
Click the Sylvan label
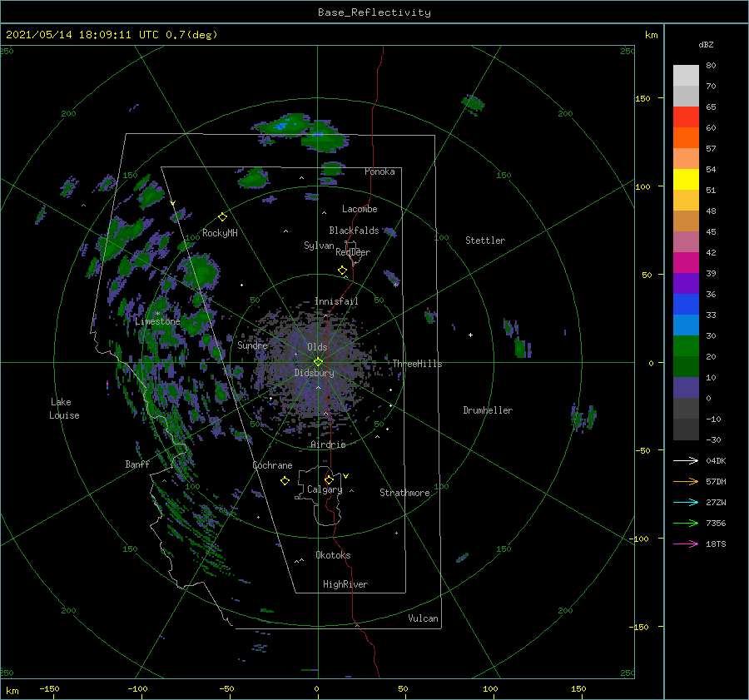[319, 246]
